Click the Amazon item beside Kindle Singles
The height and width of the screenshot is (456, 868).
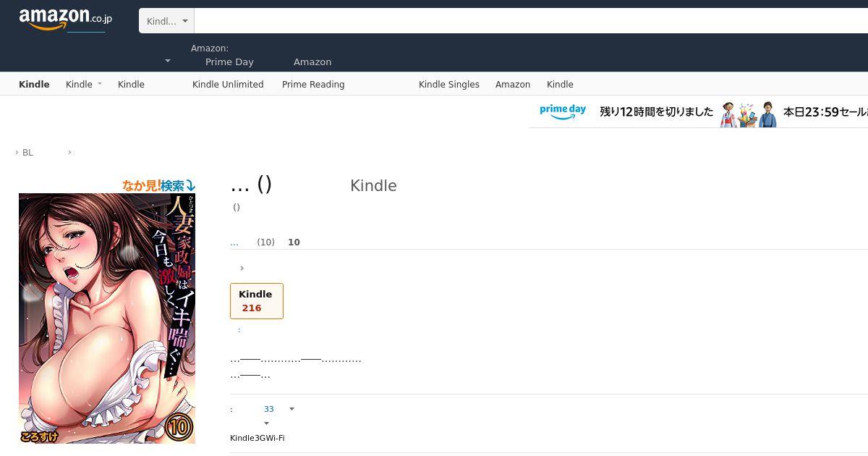(x=513, y=85)
